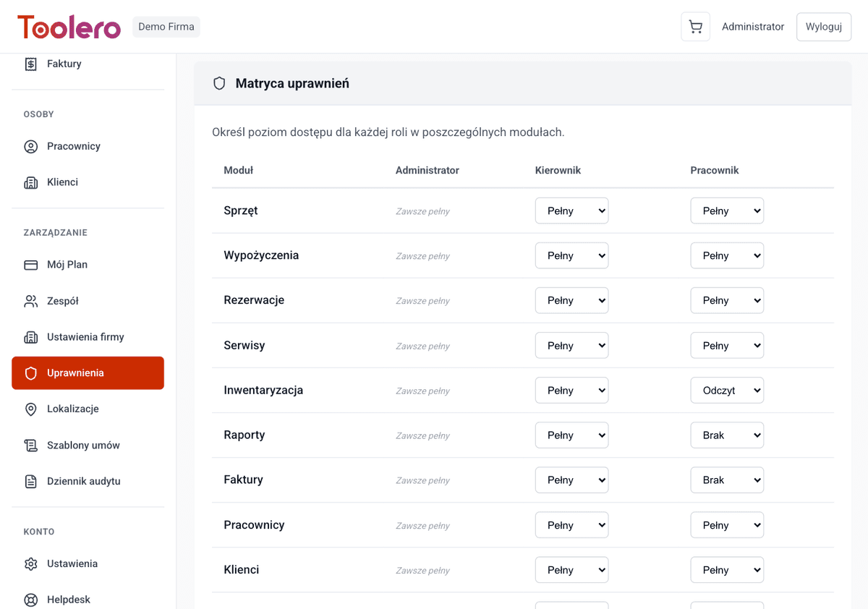
Task: Click the Pracownicy person icon
Action: pyautogui.click(x=30, y=146)
